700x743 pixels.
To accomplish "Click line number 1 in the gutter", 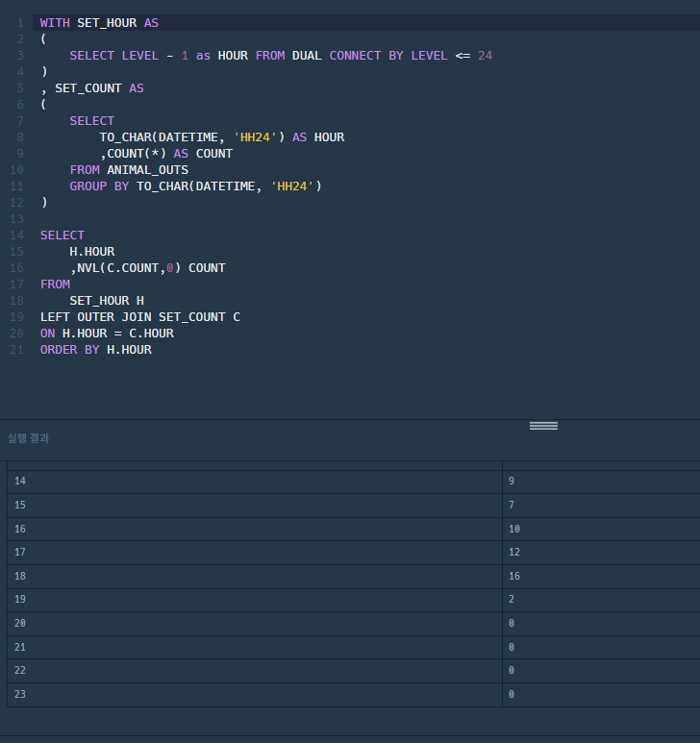I will coord(20,23).
